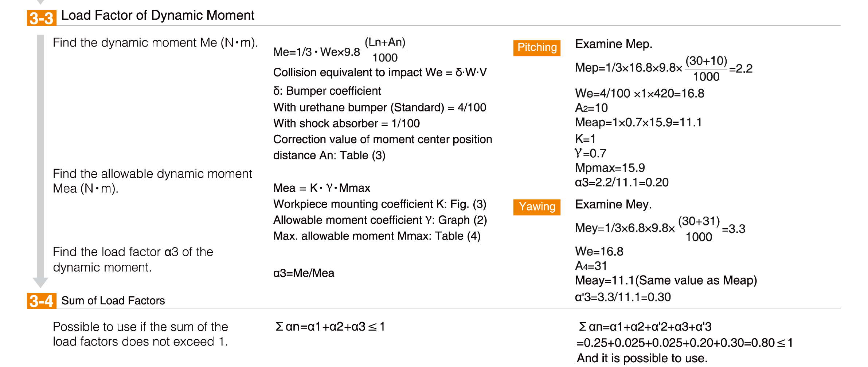Viewport: 868px width, 367px height.
Task: Click the And it is possible to use text
Action: [x=642, y=358]
